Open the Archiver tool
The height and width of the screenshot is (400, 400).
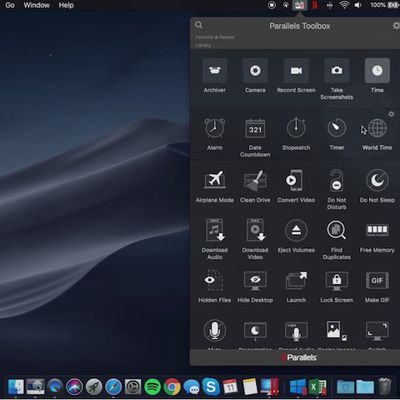tap(215, 70)
